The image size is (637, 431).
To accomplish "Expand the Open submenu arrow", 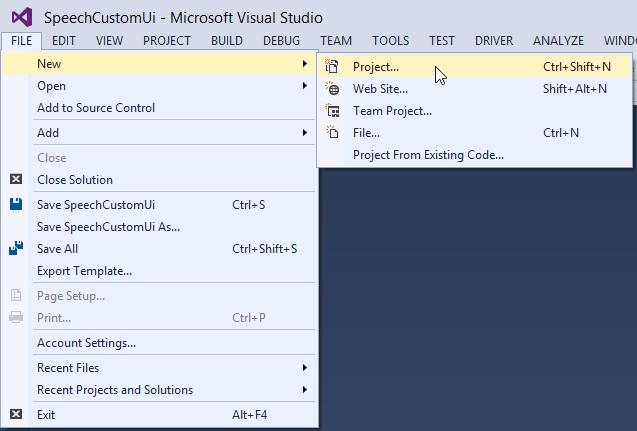I will (305, 86).
